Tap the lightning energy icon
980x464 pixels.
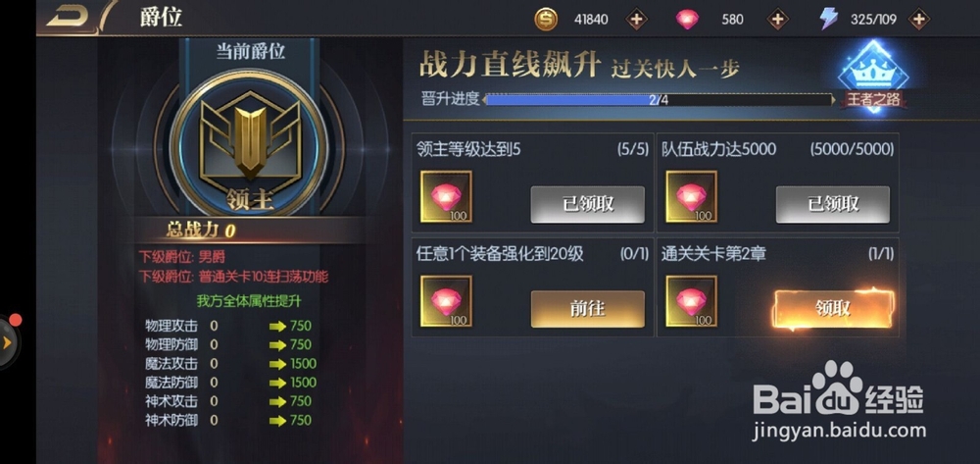click(x=828, y=20)
